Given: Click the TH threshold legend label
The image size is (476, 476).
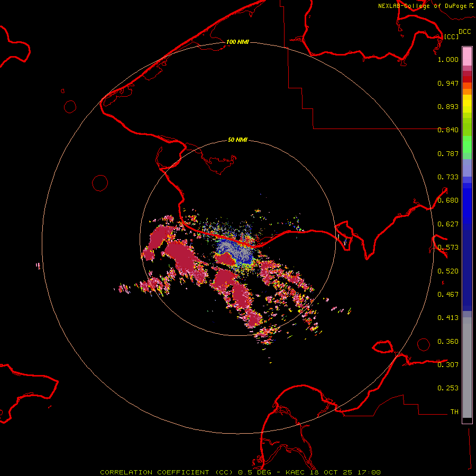Looking at the screenshot, I should pos(454,411).
